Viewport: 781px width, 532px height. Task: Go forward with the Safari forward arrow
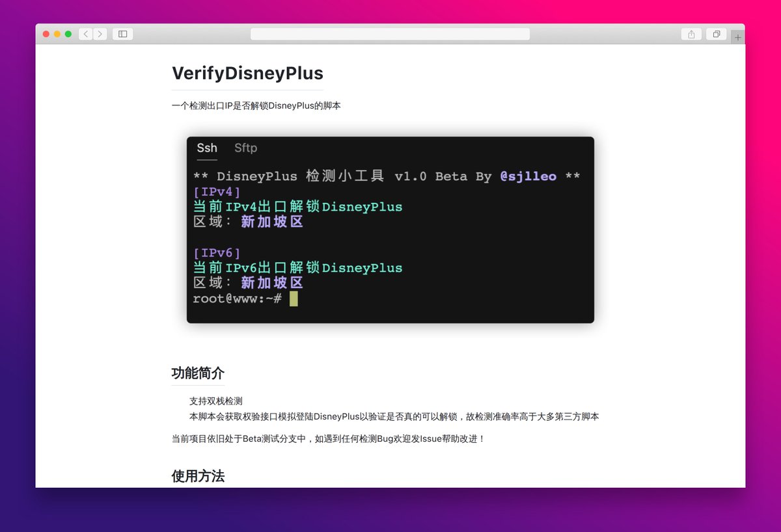(100, 34)
